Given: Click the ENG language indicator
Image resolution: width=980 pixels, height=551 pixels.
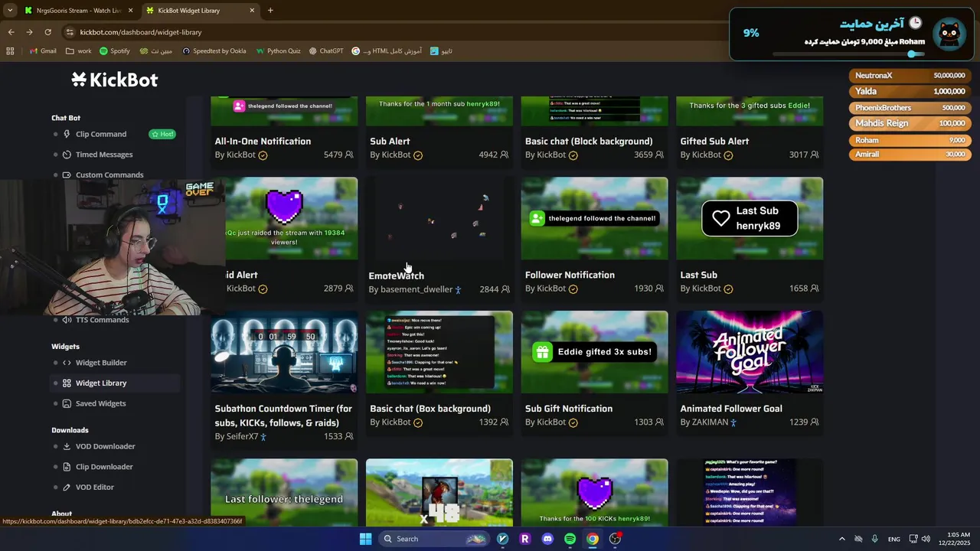Looking at the screenshot, I should click(x=894, y=539).
